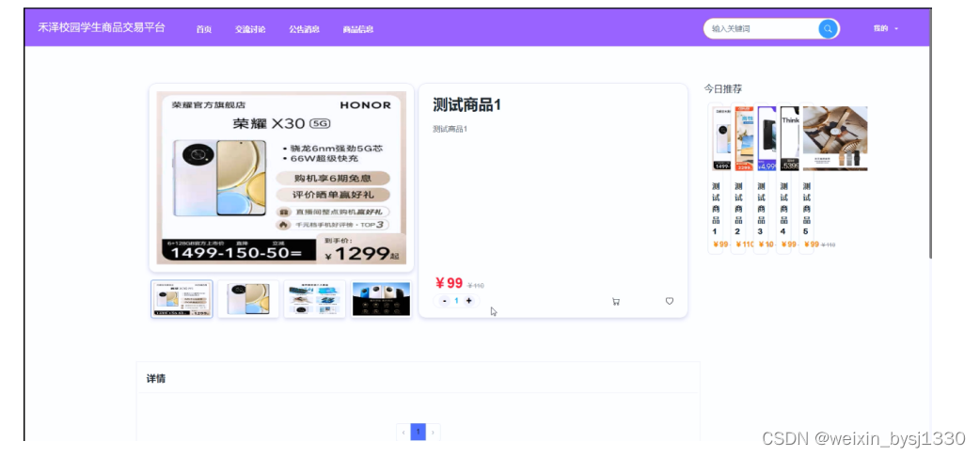The height and width of the screenshot is (457, 980).
Task: Add item to cart via cart icon
Action: point(616,301)
